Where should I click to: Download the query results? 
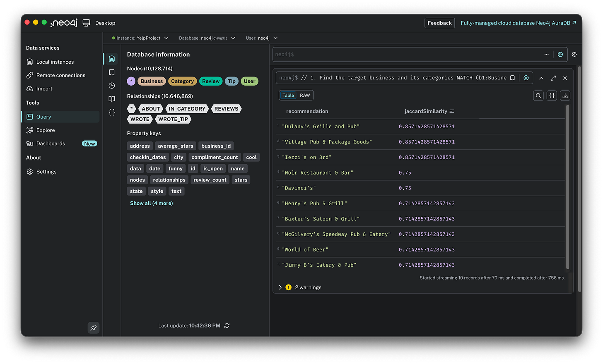565,96
